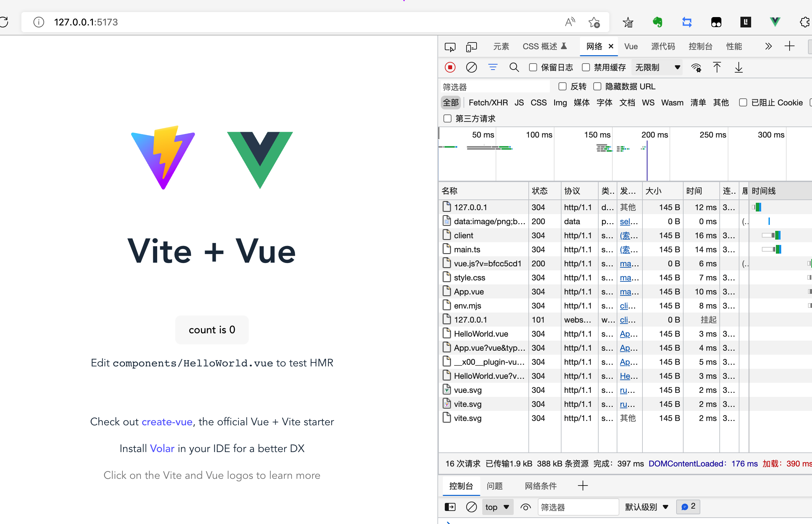Click the Vue devtools extension icon
Image resolution: width=812 pixels, height=524 pixels.
coord(775,22)
